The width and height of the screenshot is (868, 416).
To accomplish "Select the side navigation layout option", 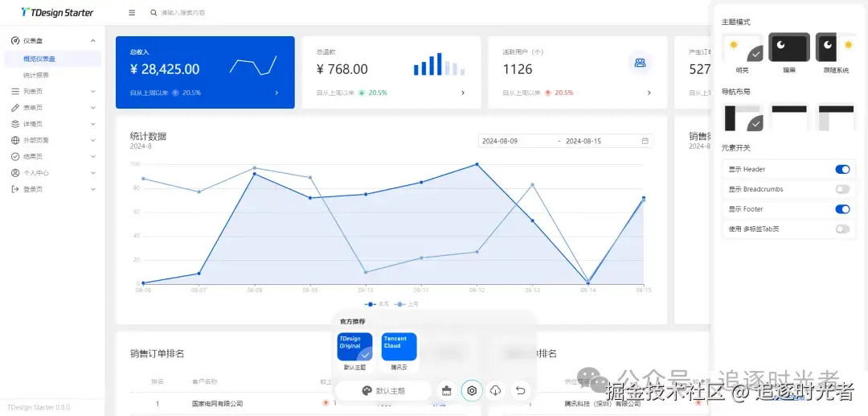I will click(x=743, y=117).
